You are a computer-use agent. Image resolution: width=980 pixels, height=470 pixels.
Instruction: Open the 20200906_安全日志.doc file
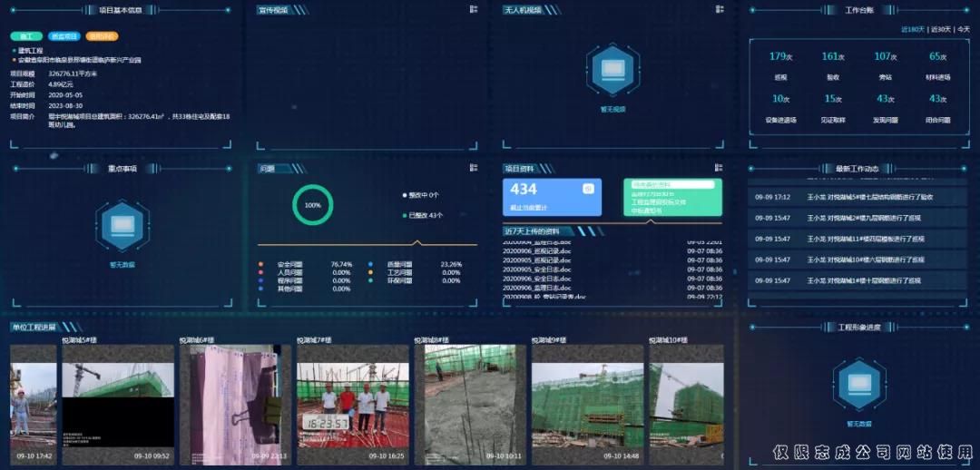pos(538,278)
